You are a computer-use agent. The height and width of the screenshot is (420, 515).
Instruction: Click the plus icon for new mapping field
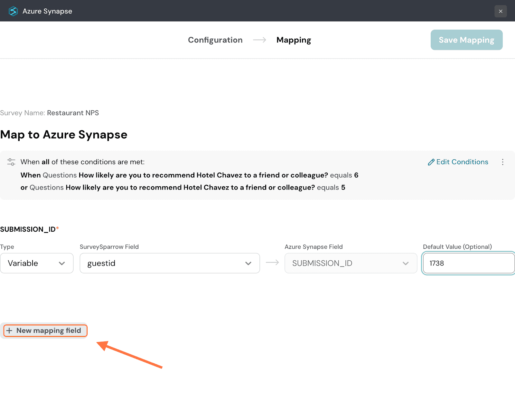(9, 331)
